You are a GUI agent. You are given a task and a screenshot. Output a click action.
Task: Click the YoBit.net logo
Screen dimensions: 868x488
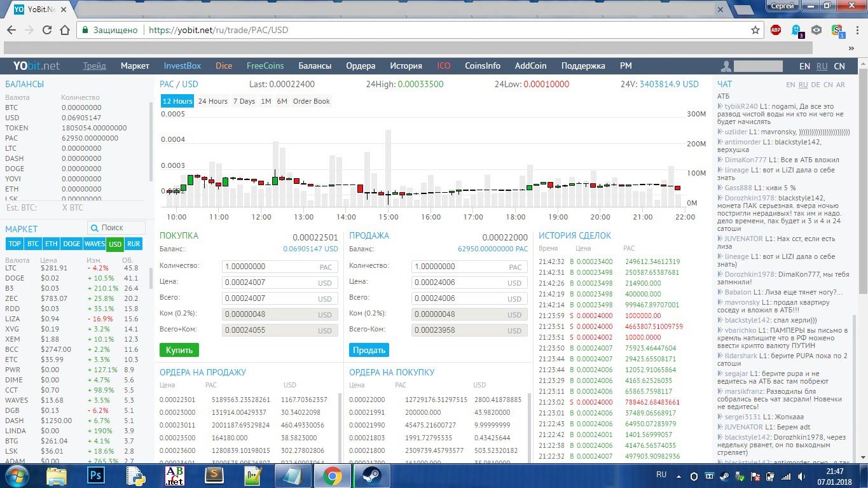(x=37, y=66)
